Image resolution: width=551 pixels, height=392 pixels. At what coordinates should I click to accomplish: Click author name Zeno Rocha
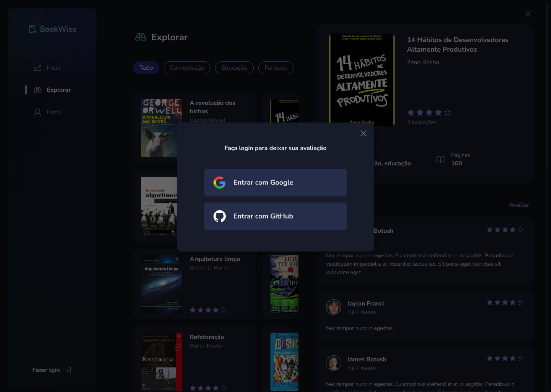(423, 62)
